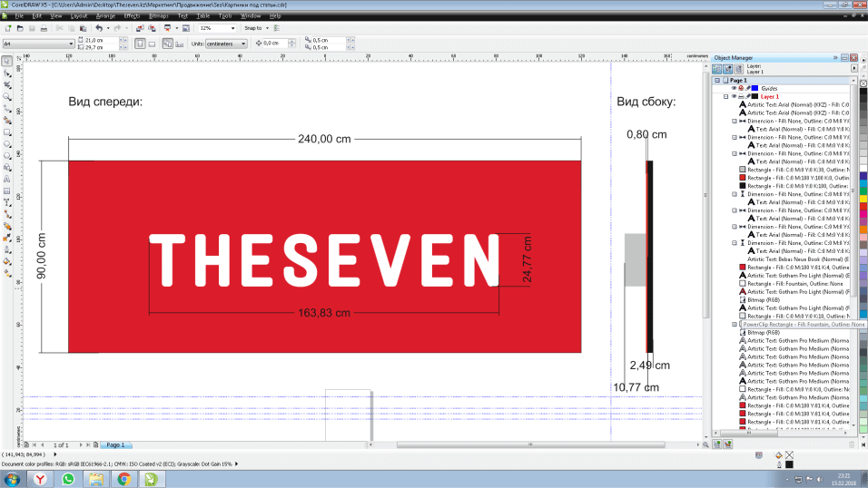
Task: Collapse the Page 1 tree node
Action: 717,80
